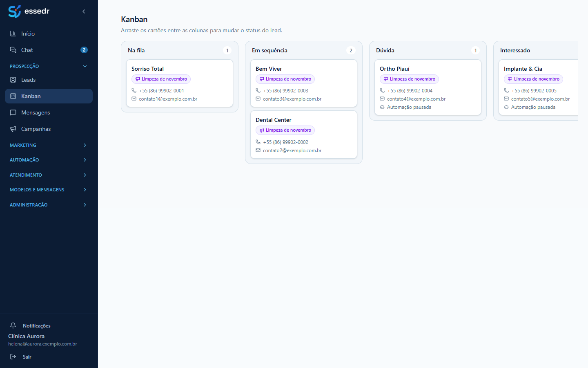This screenshot has width=588, height=368.
Task: Click the Mensagens speech bubble icon
Action: [13, 112]
